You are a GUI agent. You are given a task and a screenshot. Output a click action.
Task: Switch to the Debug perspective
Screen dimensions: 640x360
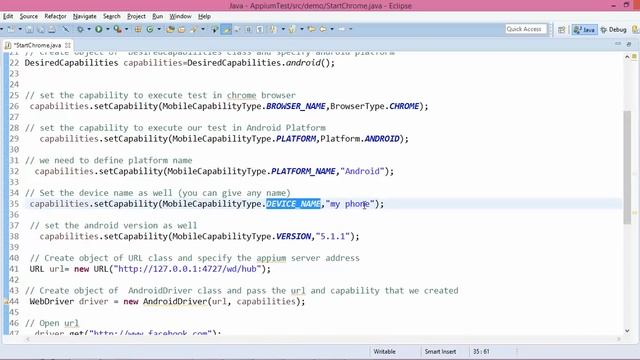613,29
